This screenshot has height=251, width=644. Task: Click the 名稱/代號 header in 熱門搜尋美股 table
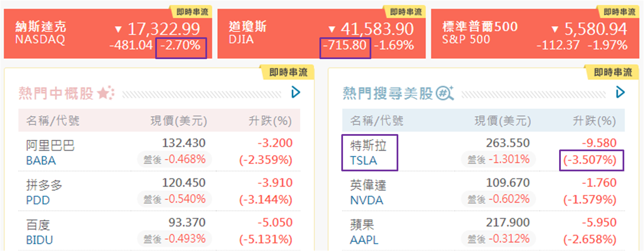[x=376, y=121]
